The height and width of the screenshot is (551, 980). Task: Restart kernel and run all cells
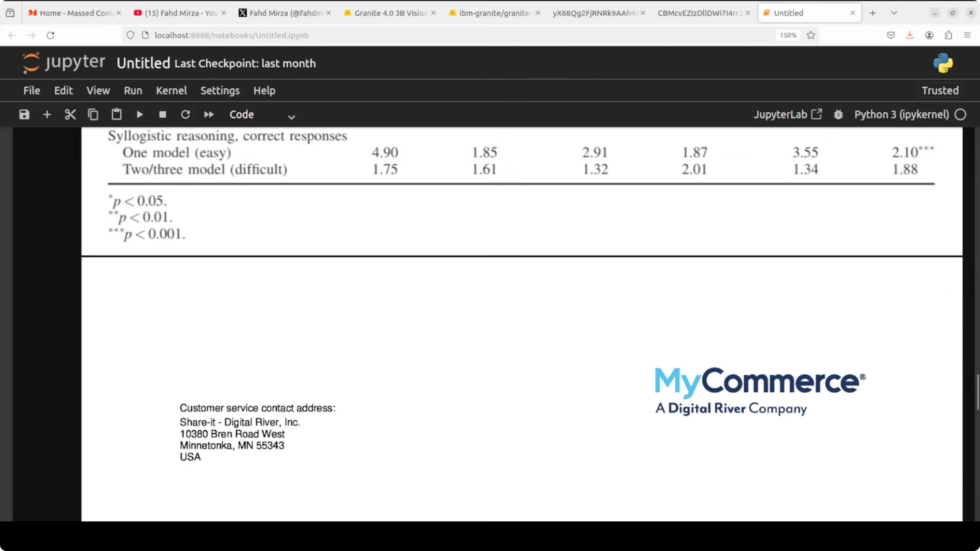click(x=209, y=114)
